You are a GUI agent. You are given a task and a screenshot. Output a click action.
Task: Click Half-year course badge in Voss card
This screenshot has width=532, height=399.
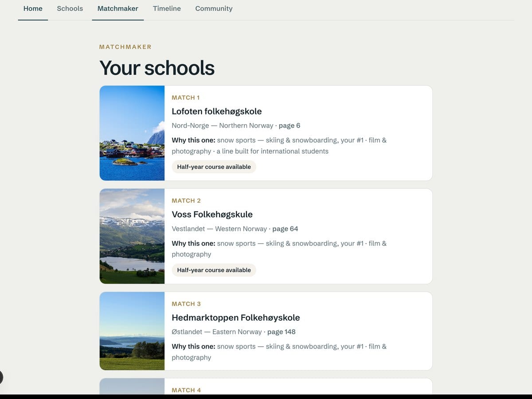point(214,270)
